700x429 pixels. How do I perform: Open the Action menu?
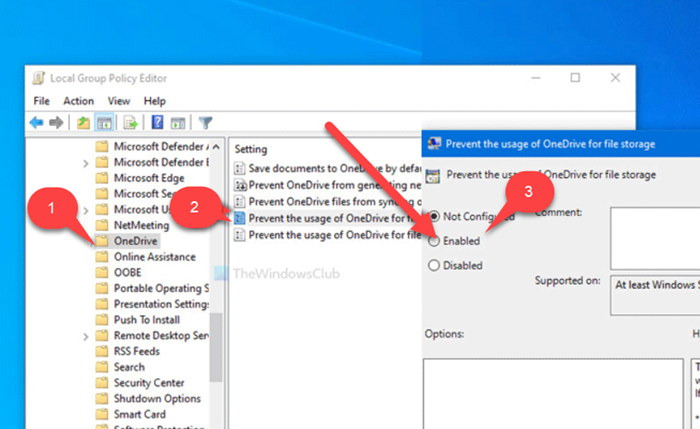pyautogui.click(x=79, y=101)
